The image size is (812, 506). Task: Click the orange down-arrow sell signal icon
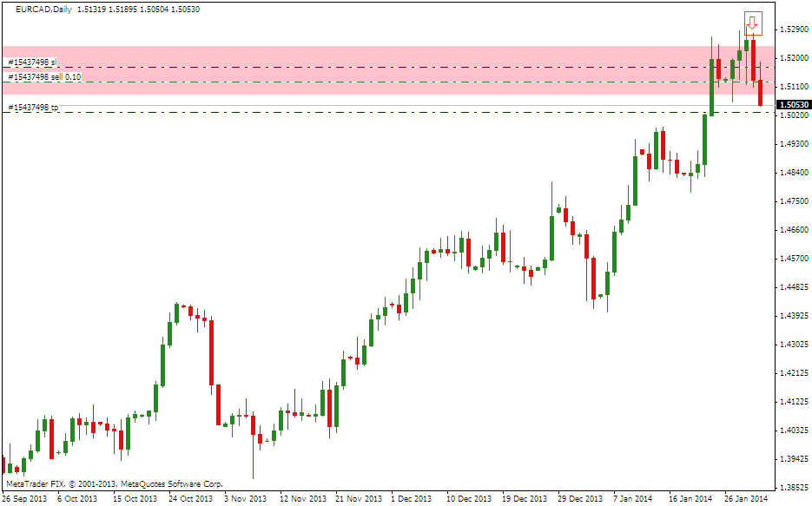coord(752,23)
